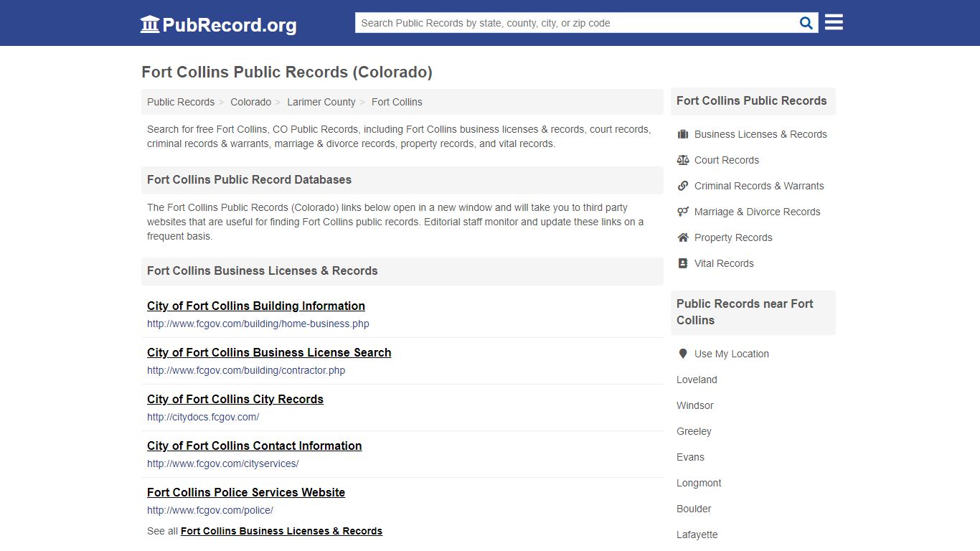Open the home-business.php URL link
Viewport: 980px width, 551px height.
pos(258,324)
